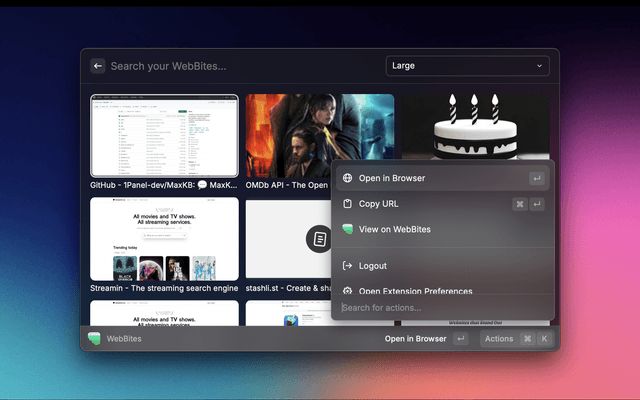Click the document icon on stashli.st card
Screen dimensions: 640x400
click(318, 239)
